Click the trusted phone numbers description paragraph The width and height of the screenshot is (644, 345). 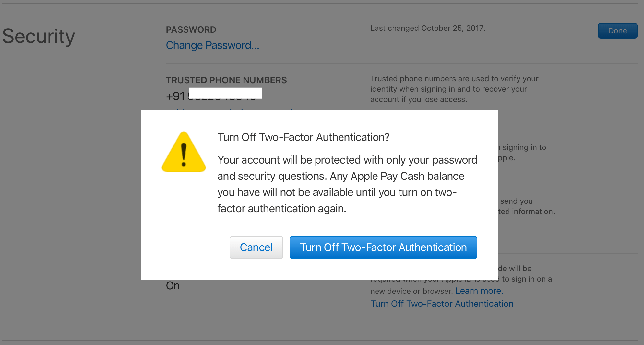click(454, 89)
